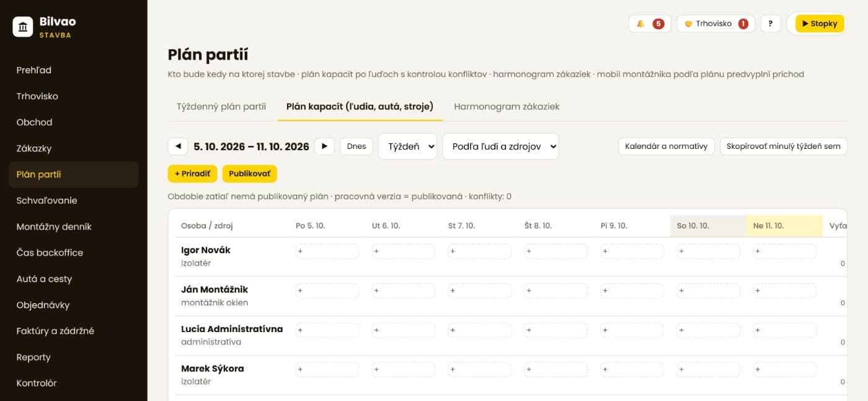Add assignment for Ján Montážnik on St 7. 10.
Image resolution: width=868 pixels, height=401 pixels.
pyautogui.click(x=480, y=291)
